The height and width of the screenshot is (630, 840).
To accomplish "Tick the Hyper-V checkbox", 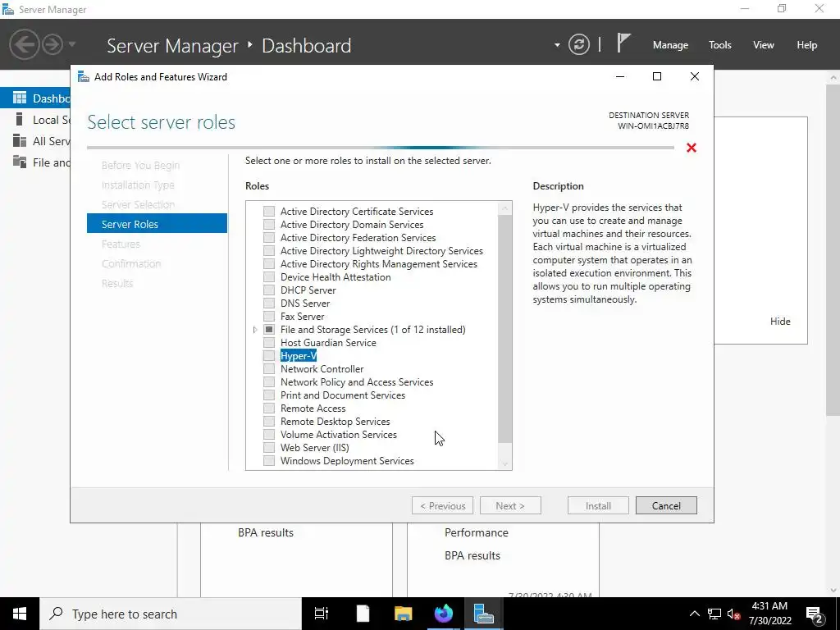I will click(269, 356).
